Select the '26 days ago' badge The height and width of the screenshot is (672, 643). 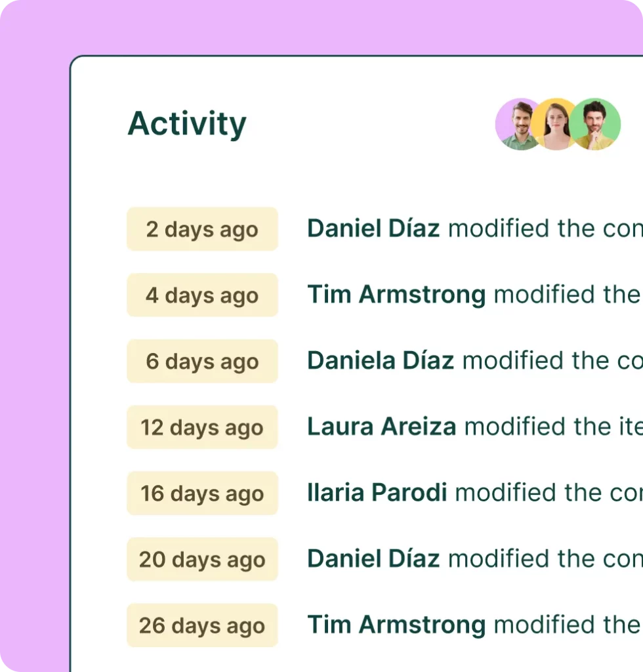coord(202,625)
